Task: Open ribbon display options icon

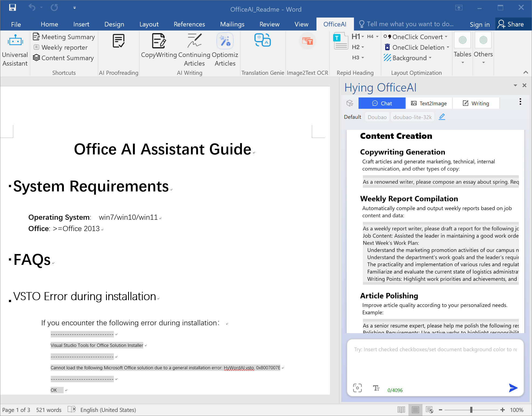Action: click(459, 8)
